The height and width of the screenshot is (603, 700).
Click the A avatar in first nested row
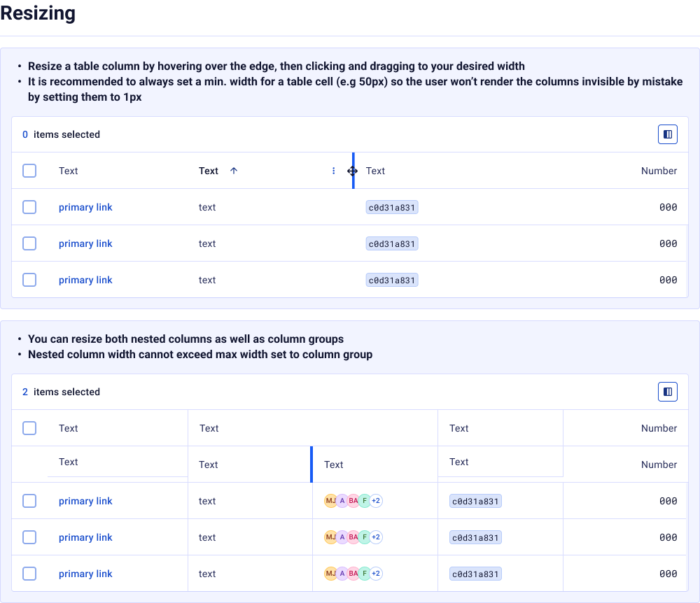(x=342, y=501)
